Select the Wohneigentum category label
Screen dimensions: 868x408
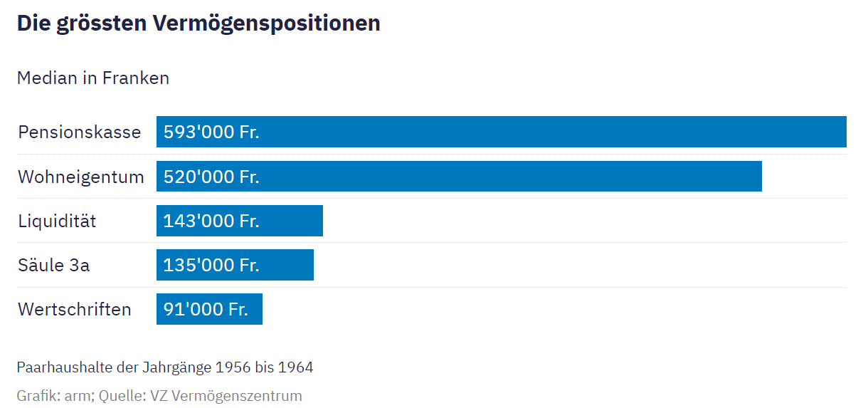click(81, 177)
